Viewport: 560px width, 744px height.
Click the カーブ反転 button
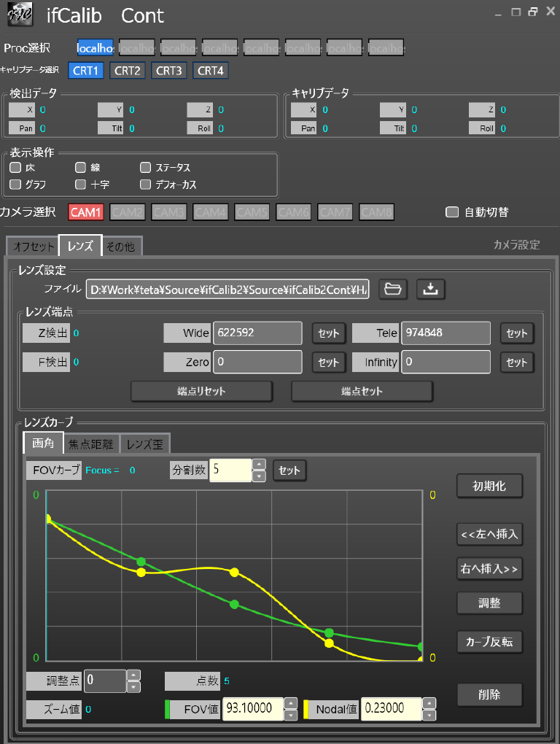[x=489, y=642]
